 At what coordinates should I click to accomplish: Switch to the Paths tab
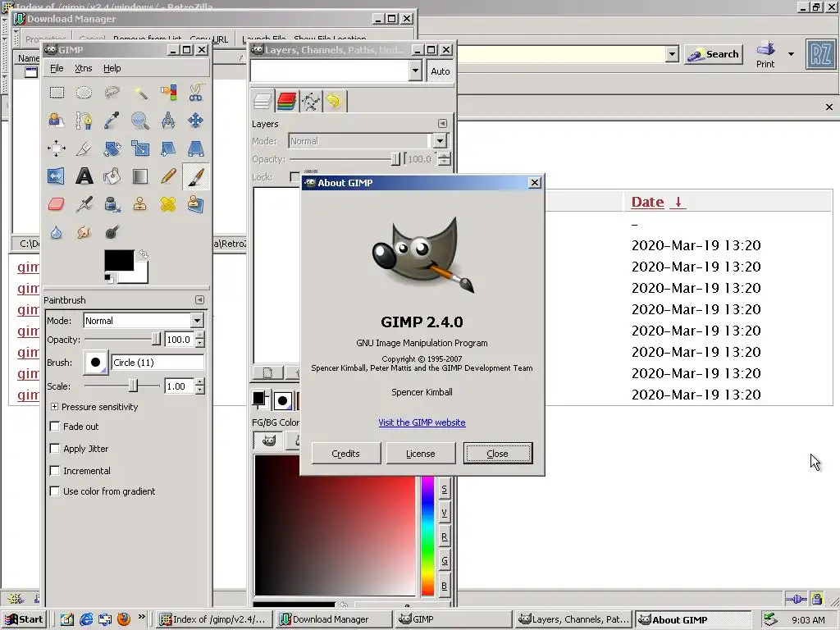(x=311, y=101)
